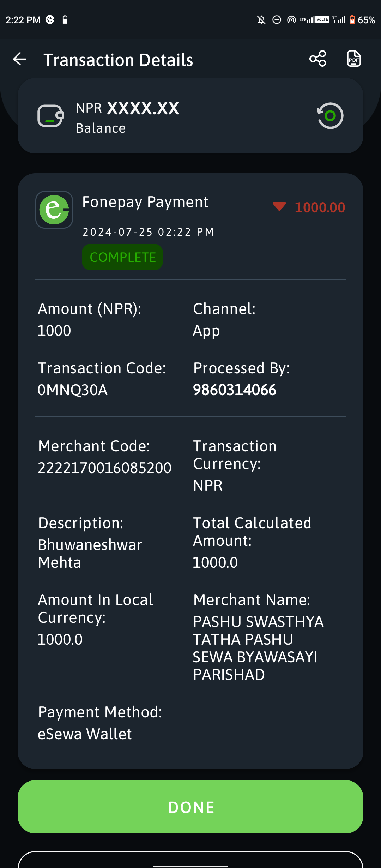Toggle balance visibility refresh icon

pos(330,116)
